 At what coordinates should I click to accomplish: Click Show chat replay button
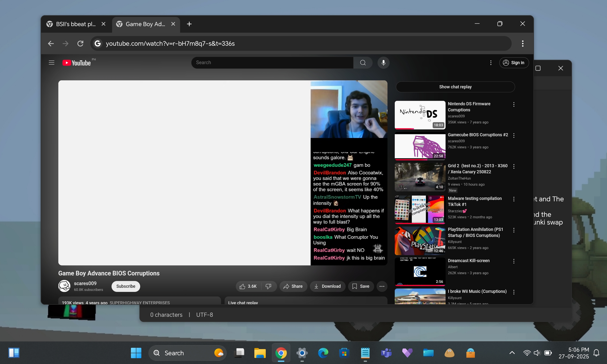(x=455, y=87)
